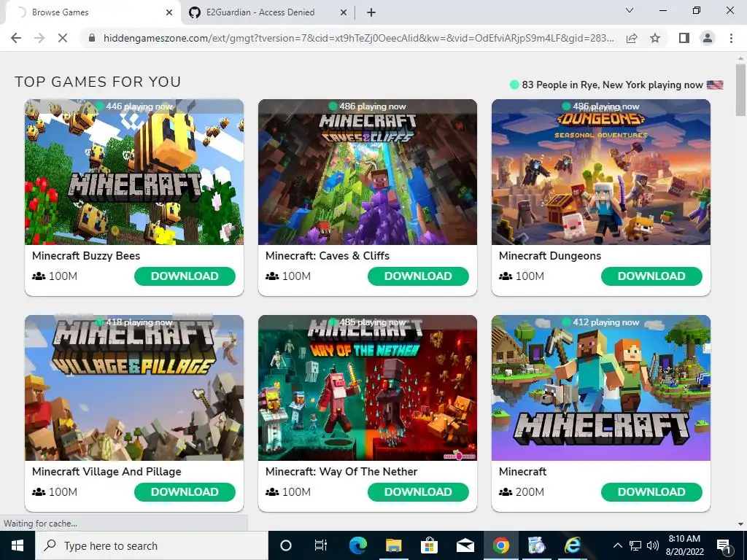Open the Caves & Cliffs cover image
Screen dimensions: 747x560
(368, 172)
